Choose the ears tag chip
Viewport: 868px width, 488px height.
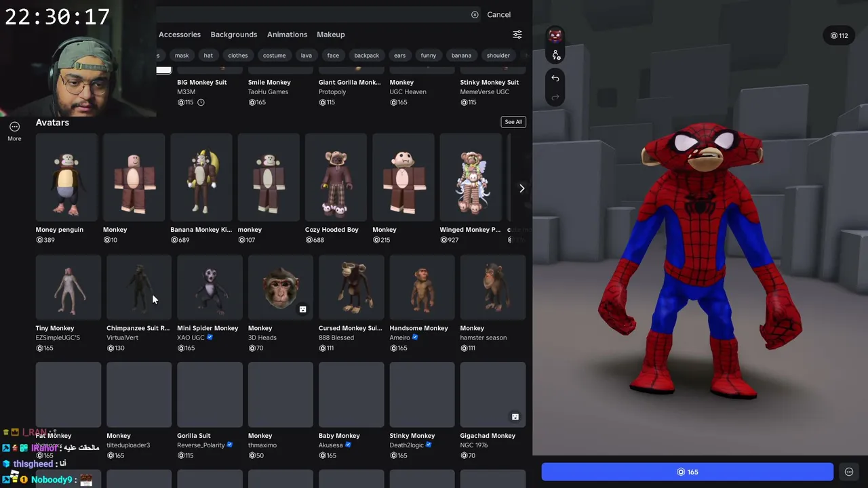400,56
